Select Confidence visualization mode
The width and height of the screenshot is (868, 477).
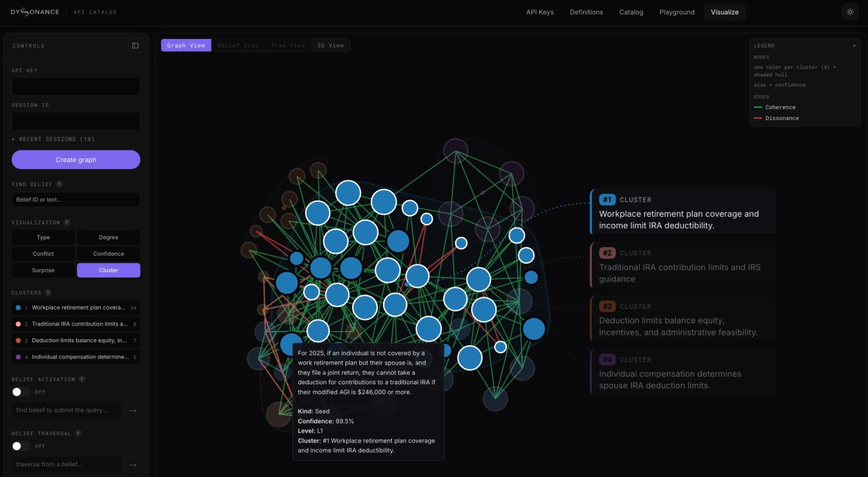(108, 254)
